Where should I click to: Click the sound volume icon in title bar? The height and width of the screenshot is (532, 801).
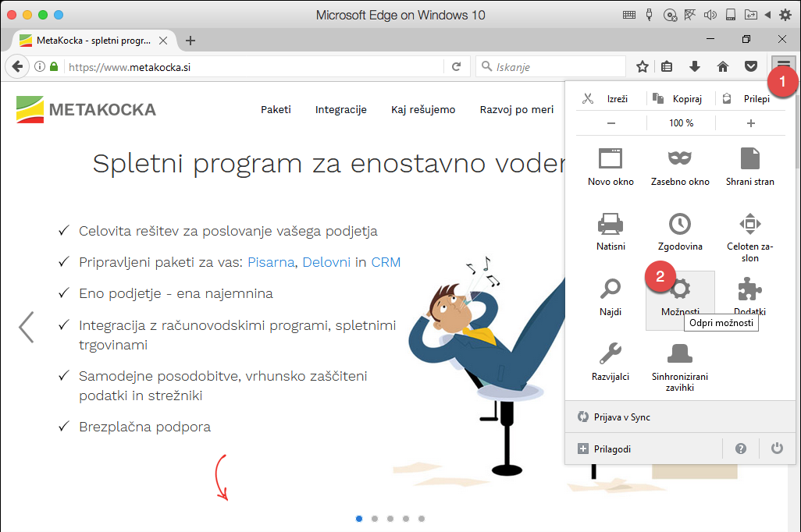[710, 15]
